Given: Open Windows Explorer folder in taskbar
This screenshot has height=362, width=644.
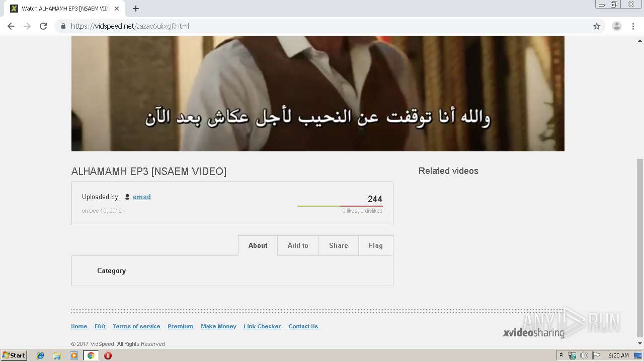Looking at the screenshot, I should click(57, 355).
